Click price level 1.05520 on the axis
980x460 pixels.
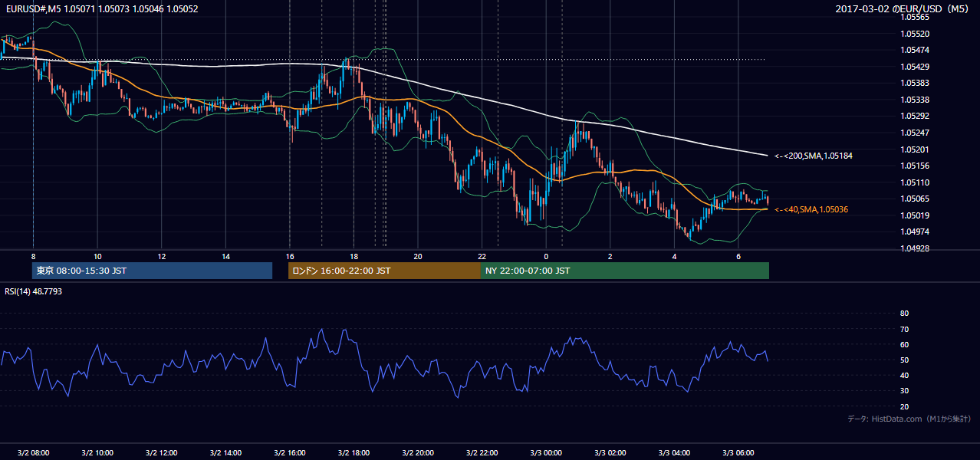(915, 34)
